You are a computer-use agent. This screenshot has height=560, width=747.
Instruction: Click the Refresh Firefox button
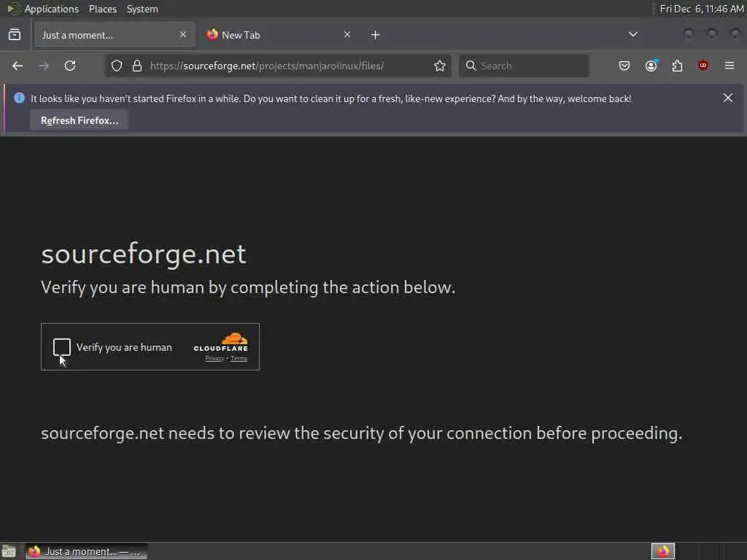(x=80, y=120)
